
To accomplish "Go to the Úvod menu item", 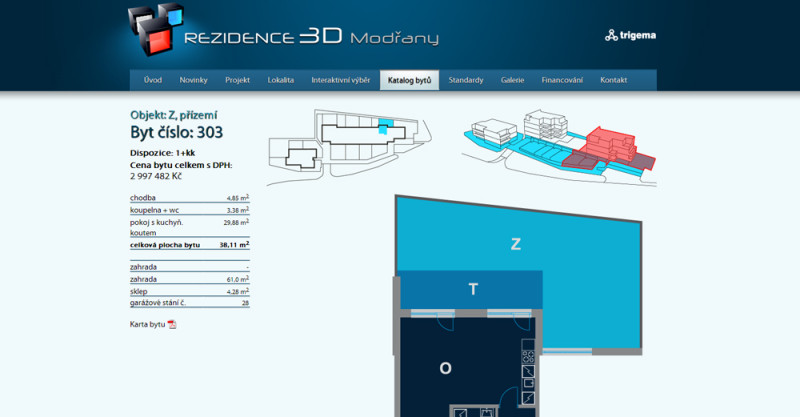I will point(153,80).
